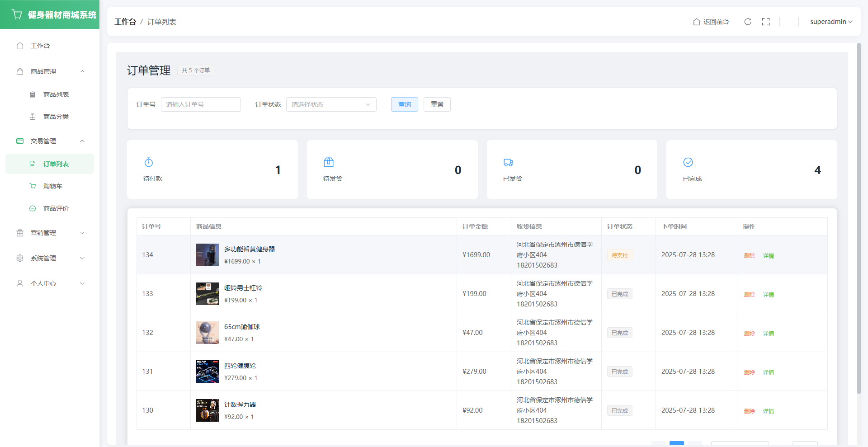This screenshot has width=868, height=447.
Task: Open 商品列表 in the sidebar
Action: click(x=56, y=94)
